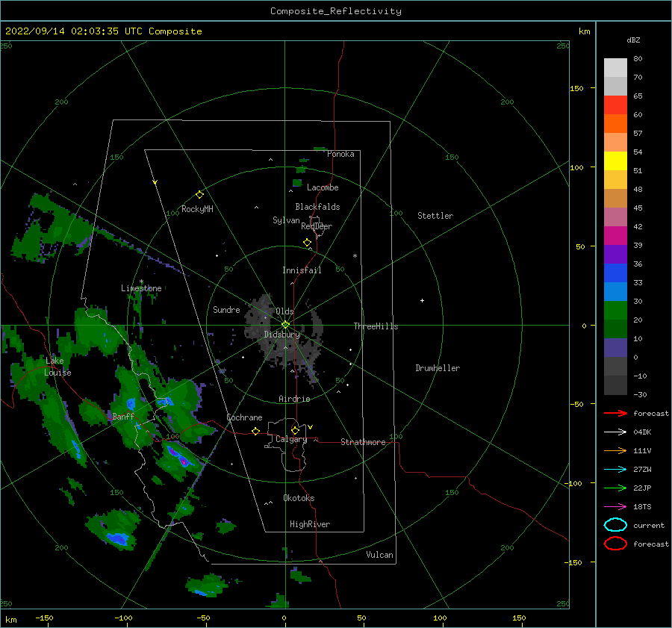Click the -150 tick on horizontal axis
Screen dimensions: 672x628
[x=44, y=618]
